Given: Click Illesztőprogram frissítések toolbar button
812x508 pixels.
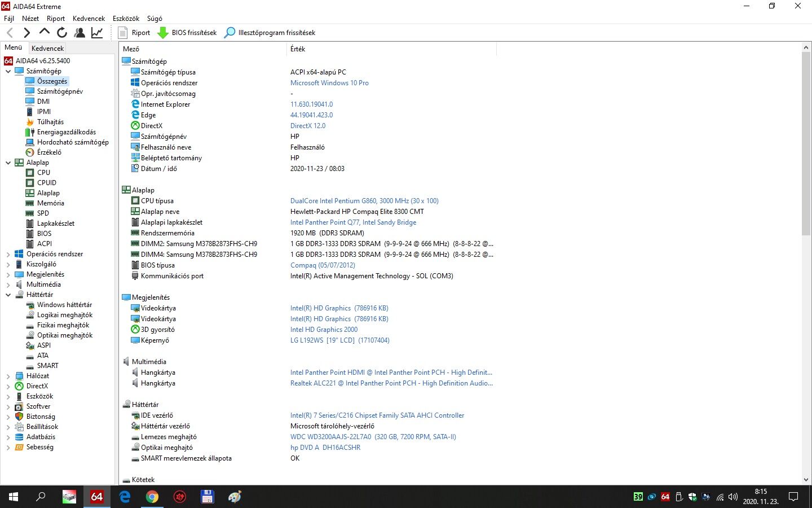Looking at the screenshot, I should [270, 33].
